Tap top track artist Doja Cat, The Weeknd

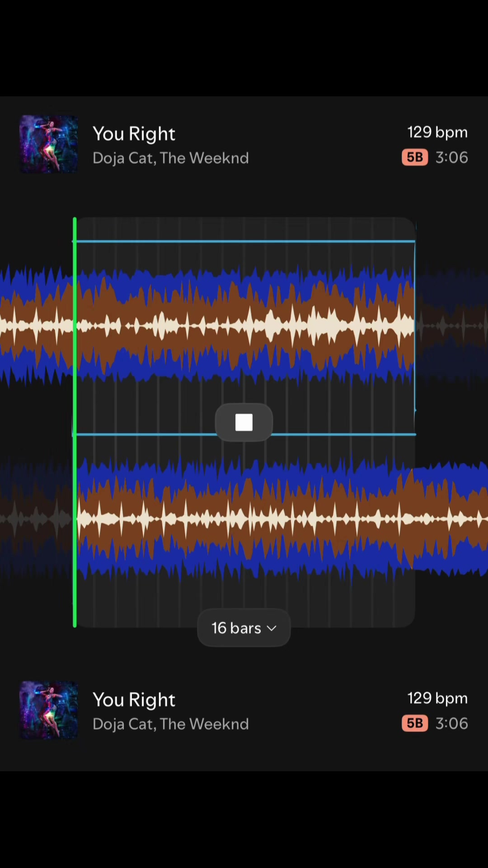pyautogui.click(x=171, y=158)
